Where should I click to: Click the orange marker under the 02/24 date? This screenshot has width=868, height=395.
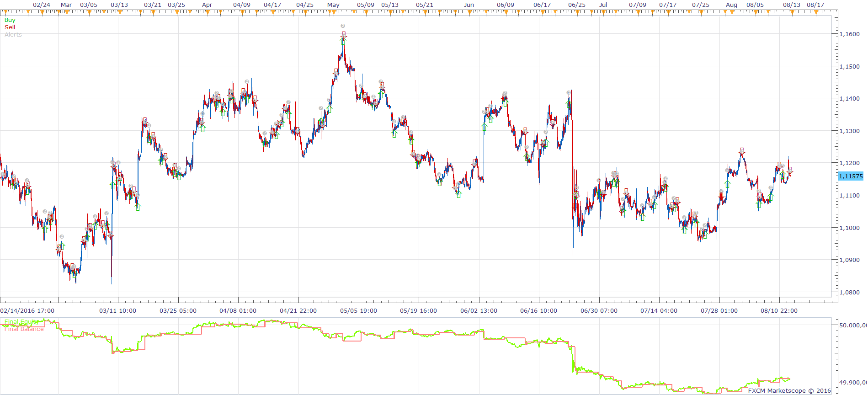[x=42, y=12]
